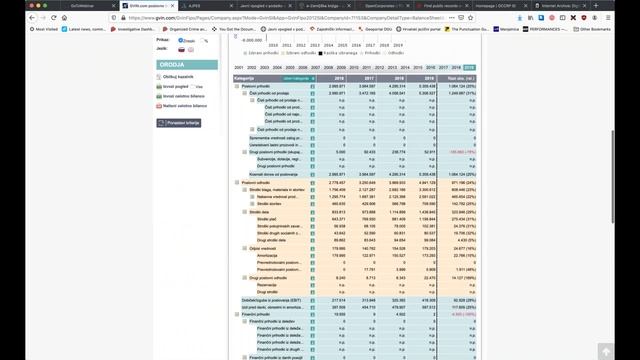Open the Other Bookmarks folder

point(592,29)
